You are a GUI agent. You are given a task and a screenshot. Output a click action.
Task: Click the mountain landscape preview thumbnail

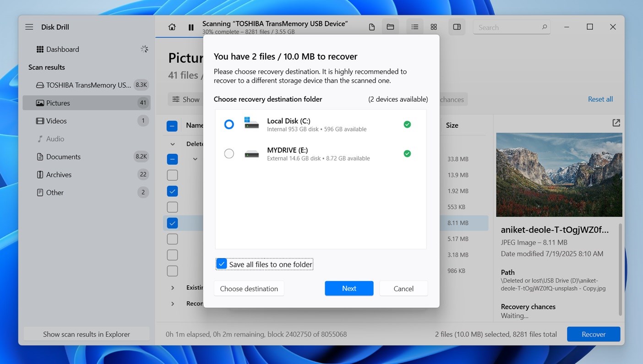[559, 174]
